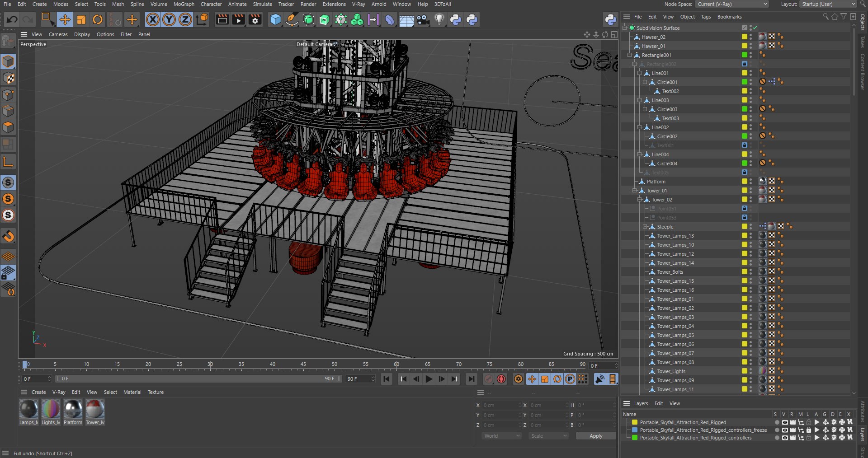Viewport: 868px width, 458px height.
Task: Click the timeline playhead at frame 0
Action: [x=24, y=365]
